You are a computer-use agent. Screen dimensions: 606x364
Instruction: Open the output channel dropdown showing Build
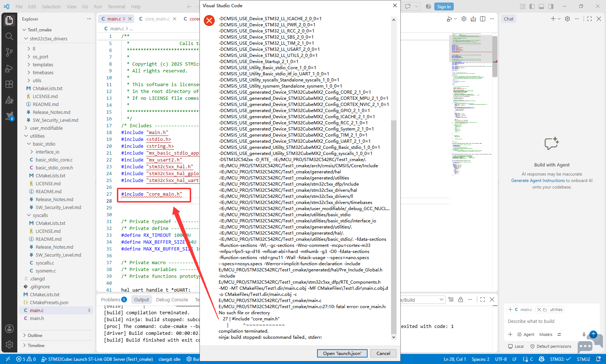point(422,300)
